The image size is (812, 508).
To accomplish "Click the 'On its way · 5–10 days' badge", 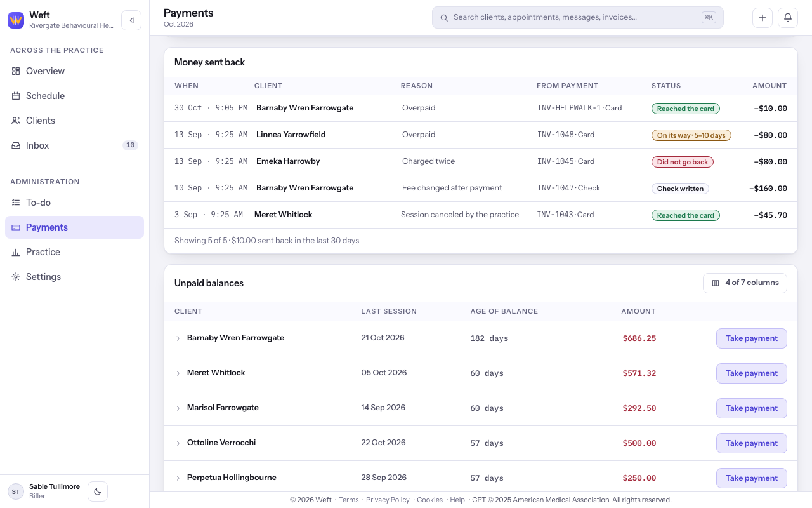I will point(691,135).
